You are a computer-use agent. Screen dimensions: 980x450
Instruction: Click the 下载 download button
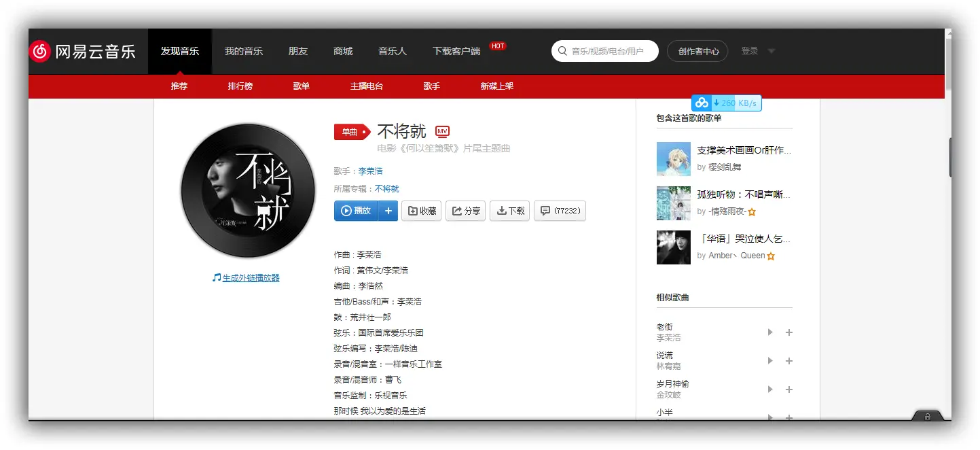coord(510,211)
